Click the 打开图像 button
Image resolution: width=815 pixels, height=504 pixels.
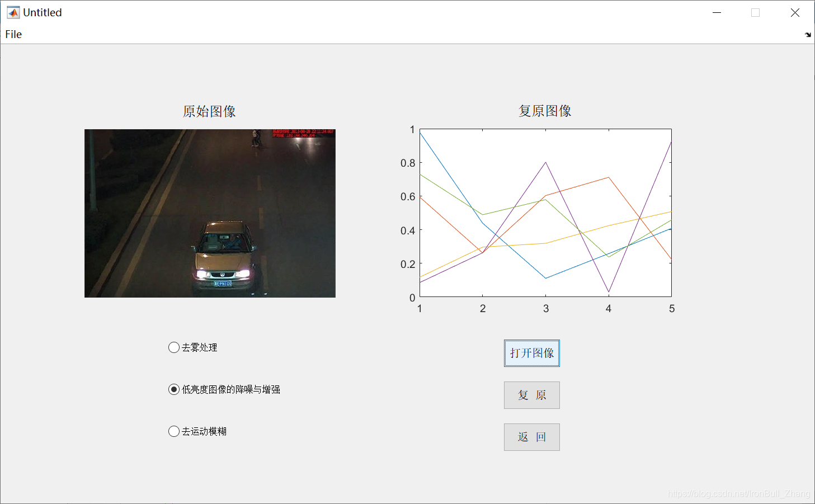click(x=531, y=353)
